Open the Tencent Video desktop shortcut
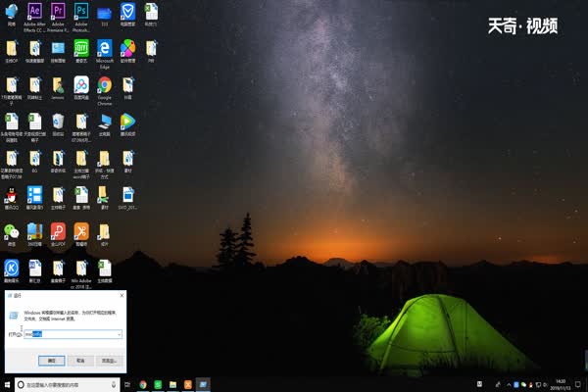 point(127,124)
